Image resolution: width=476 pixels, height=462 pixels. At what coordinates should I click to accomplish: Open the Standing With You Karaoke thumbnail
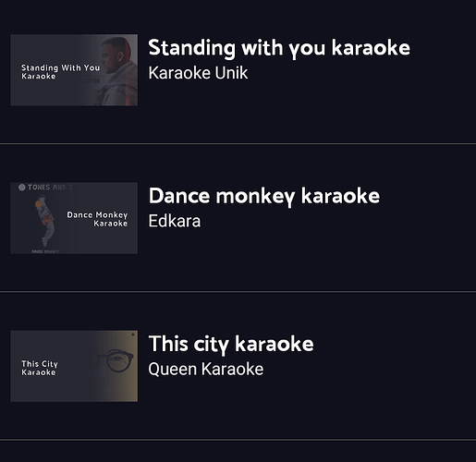(74, 70)
